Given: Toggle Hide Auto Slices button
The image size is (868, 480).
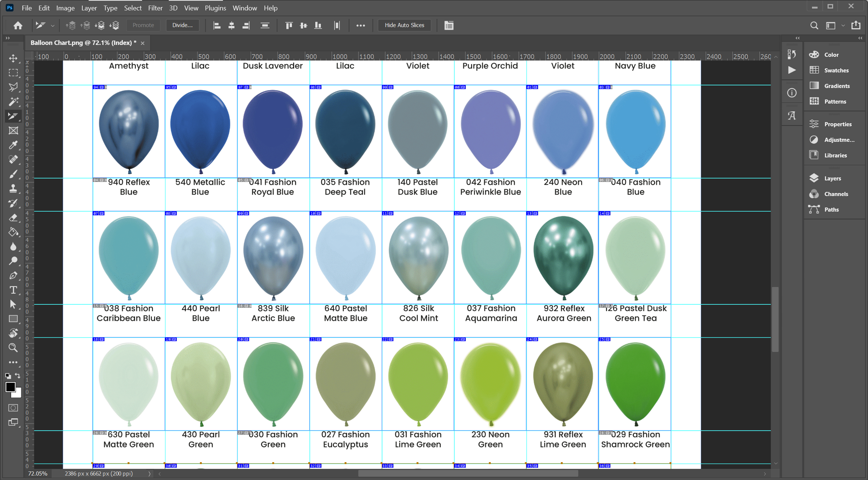Looking at the screenshot, I should pyautogui.click(x=404, y=25).
